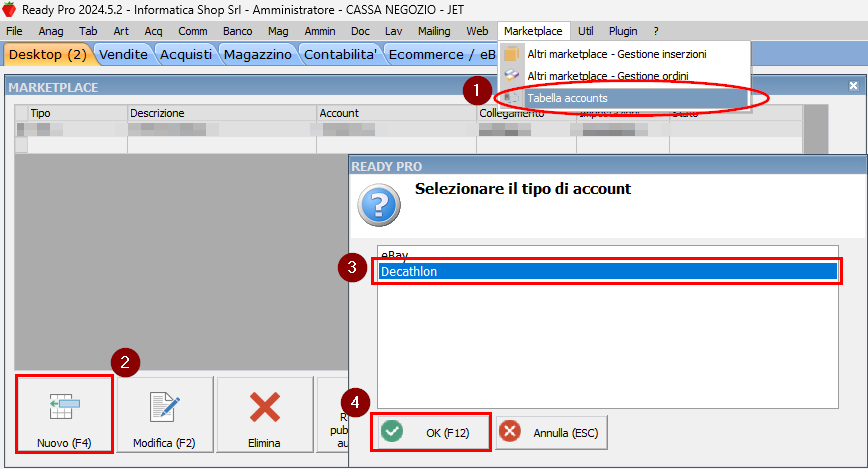
Task: Confirm with the OK (F12) button
Action: 431,432
